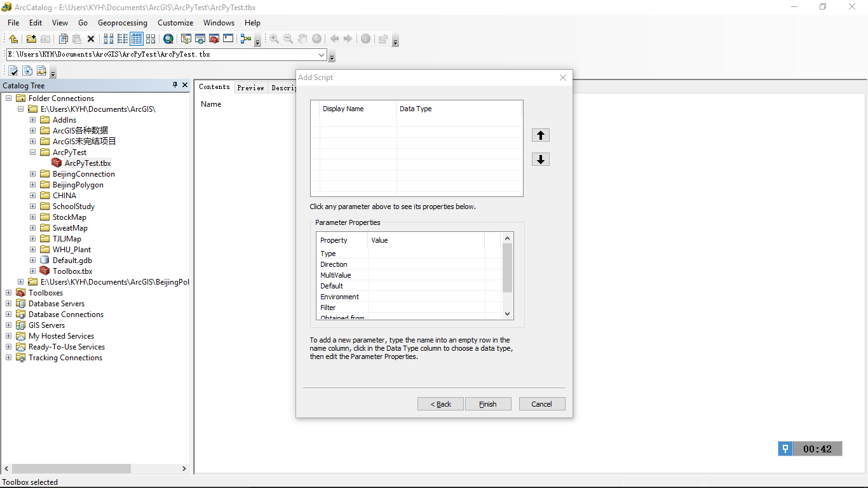Click Parameter Properties vertical scrollbar thumb
Image resolution: width=868 pixels, height=488 pixels.
pos(507,268)
